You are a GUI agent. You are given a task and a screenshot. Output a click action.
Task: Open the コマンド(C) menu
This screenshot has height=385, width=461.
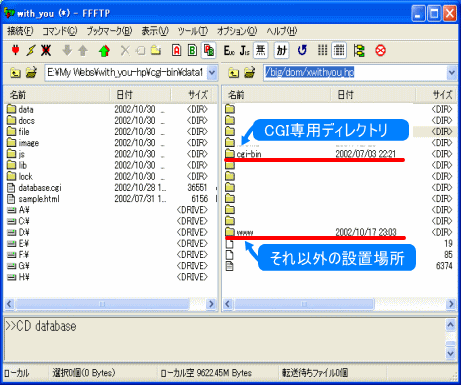coord(60,31)
